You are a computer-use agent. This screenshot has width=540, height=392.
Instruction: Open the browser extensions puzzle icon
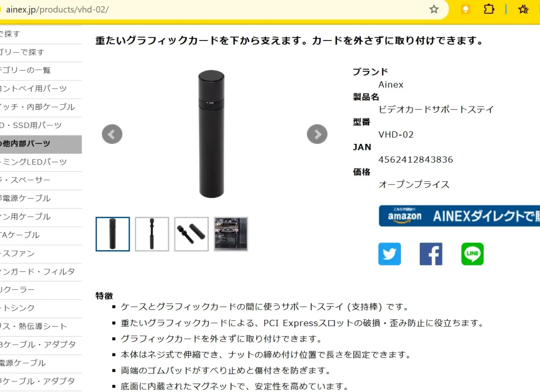coord(489,9)
